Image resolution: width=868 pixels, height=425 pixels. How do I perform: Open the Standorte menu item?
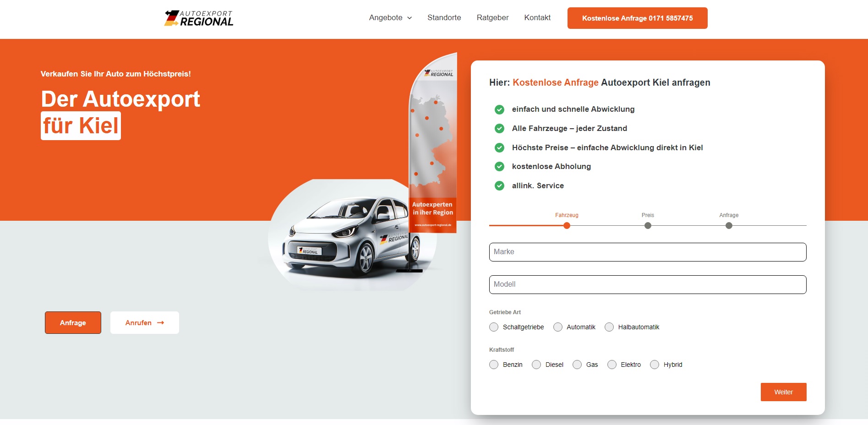pyautogui.click(x=443, y=18)
